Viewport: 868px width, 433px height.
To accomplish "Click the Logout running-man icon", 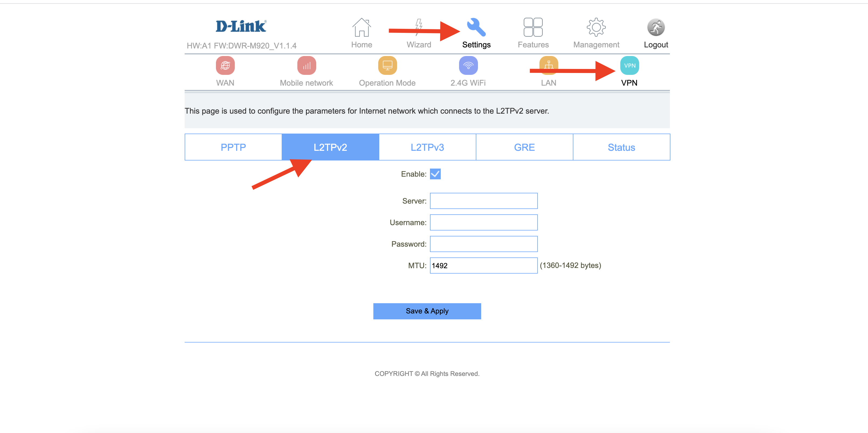I will click(x=655, y=28).
